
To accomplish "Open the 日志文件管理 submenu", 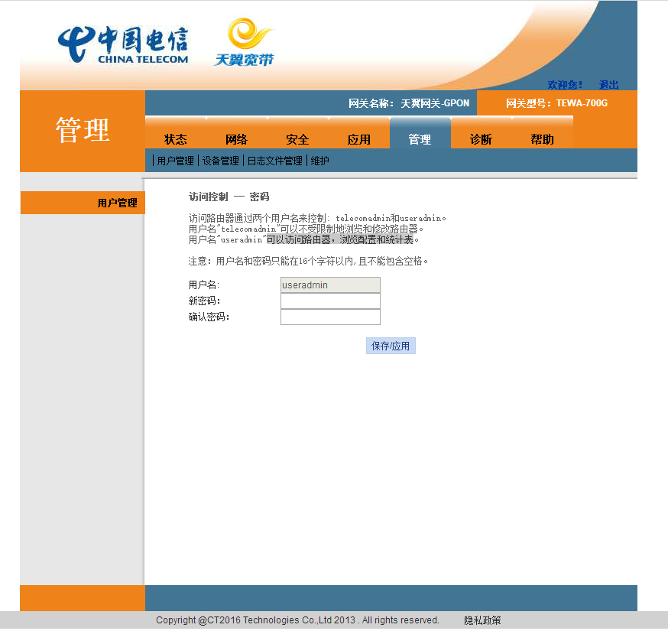I will (x=274, y=161).
